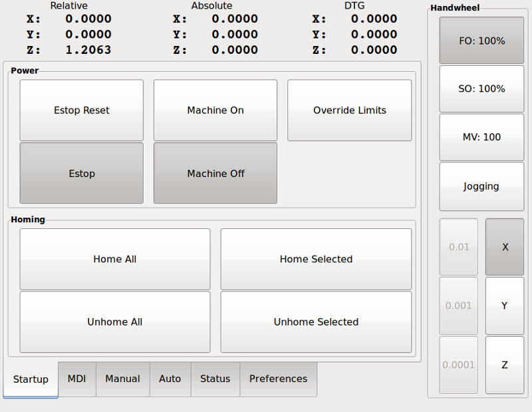532x412 pixels.
Task: Select the Y axis for handwheel control
Action: click(x=504, y=306)
